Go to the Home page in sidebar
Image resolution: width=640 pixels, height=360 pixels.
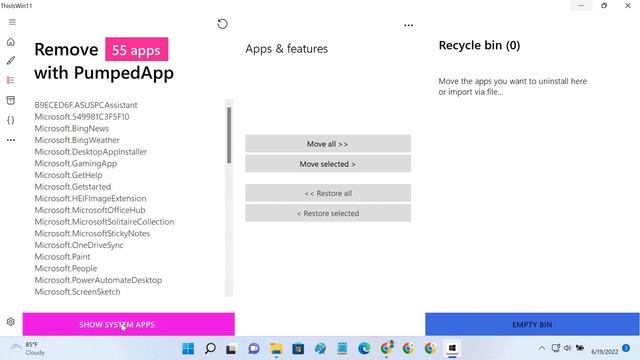(11, 42)
